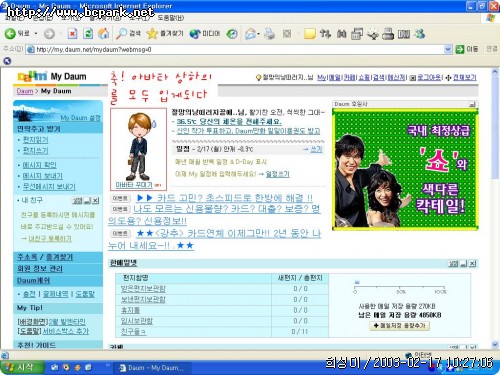500x375 pixels.
Task: Open the Mail envelope toolbar icon
Action: pos(250,34)
